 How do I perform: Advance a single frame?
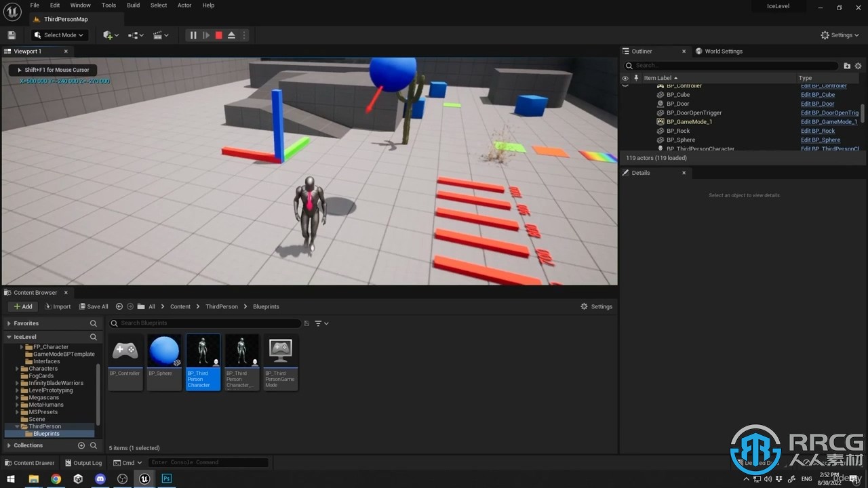pyautogui.click(x=206, y=35)
